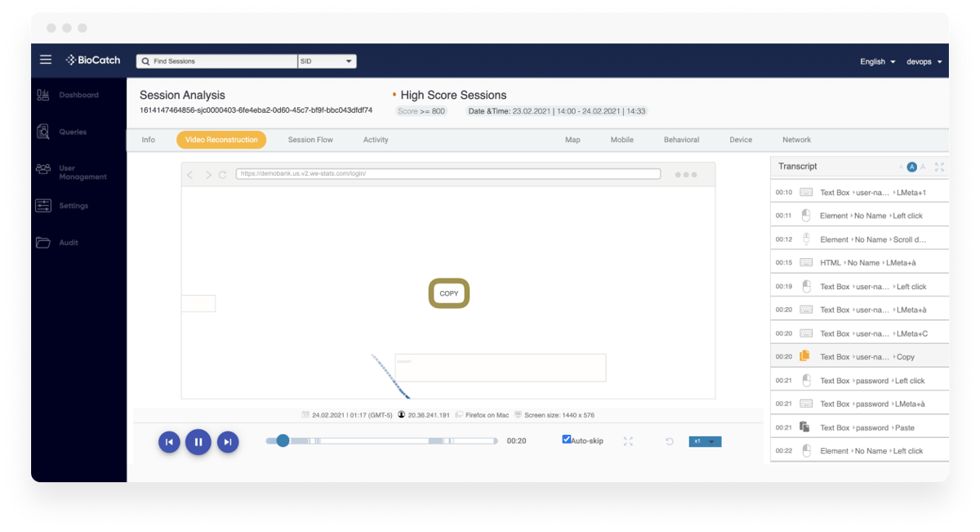Image resolution: width=980 pixels, height=532 pixels.
Task: Expand the Transcript panel fullscreen
Action: point(939,167)
